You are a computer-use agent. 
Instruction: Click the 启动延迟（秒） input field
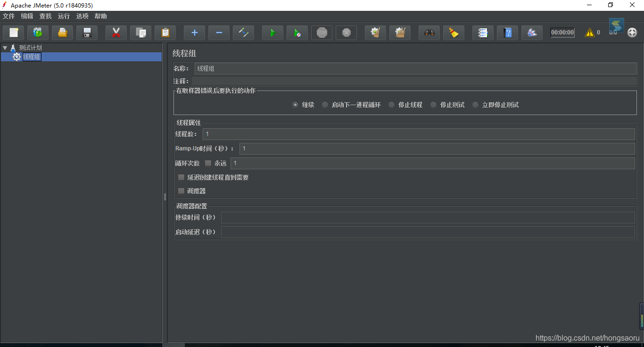428,232
